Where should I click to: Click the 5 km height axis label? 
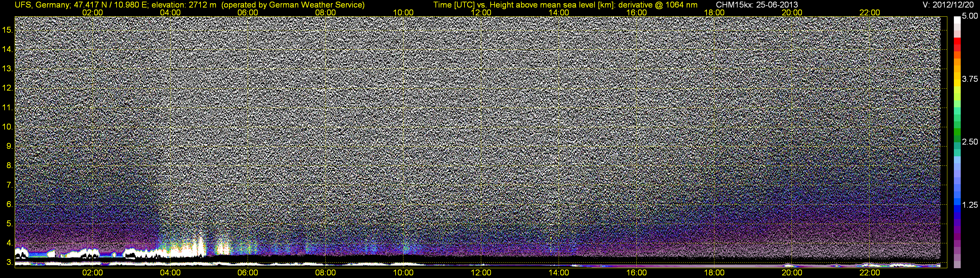(x=10, y=224)
